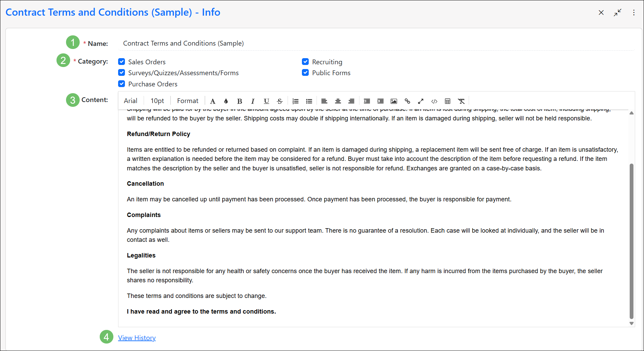Place cursor in the Refund/Return Policy heading

click(x=158, y=134)
